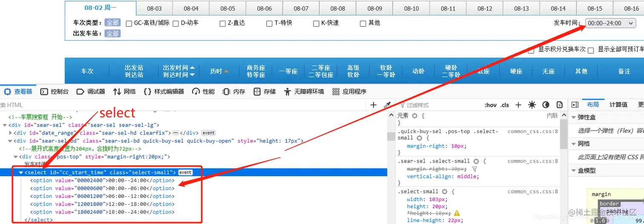Image resolution: width=644 pixels, height=224 pixels.
Task: Switch to the 计算值 computed tab
Action: coord(618,105)
